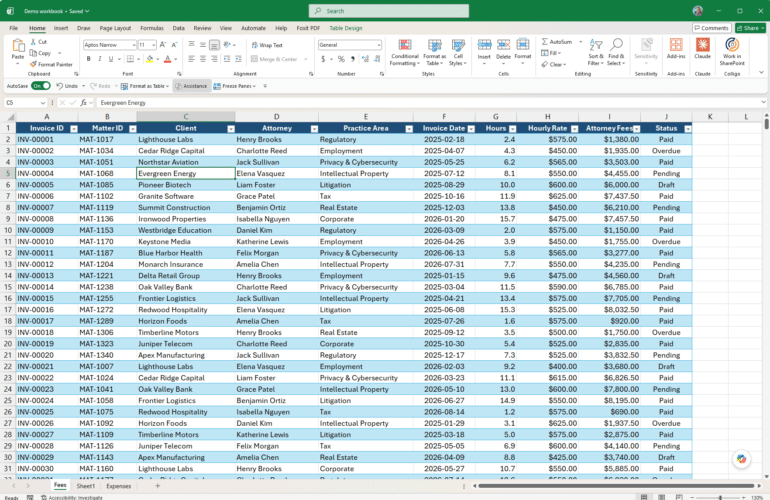Open the Comments pane button
The height and width of the screenshot is (500, 770).
712,28
